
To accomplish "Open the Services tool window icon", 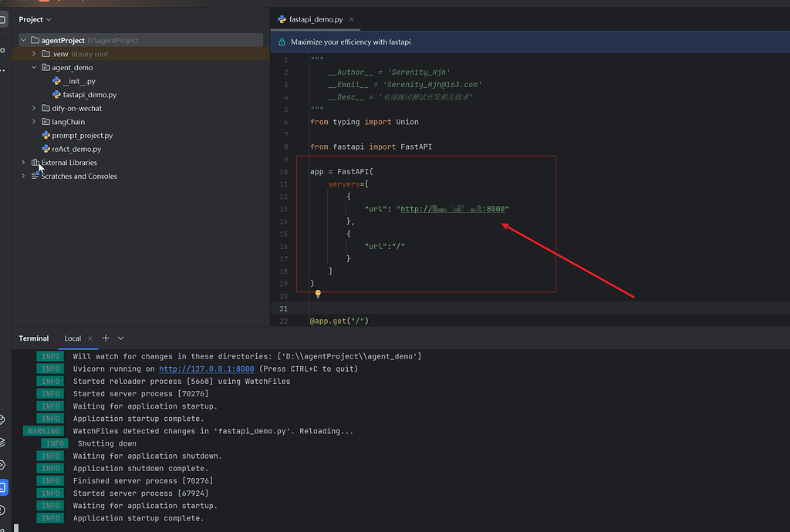I will point(3,465).
